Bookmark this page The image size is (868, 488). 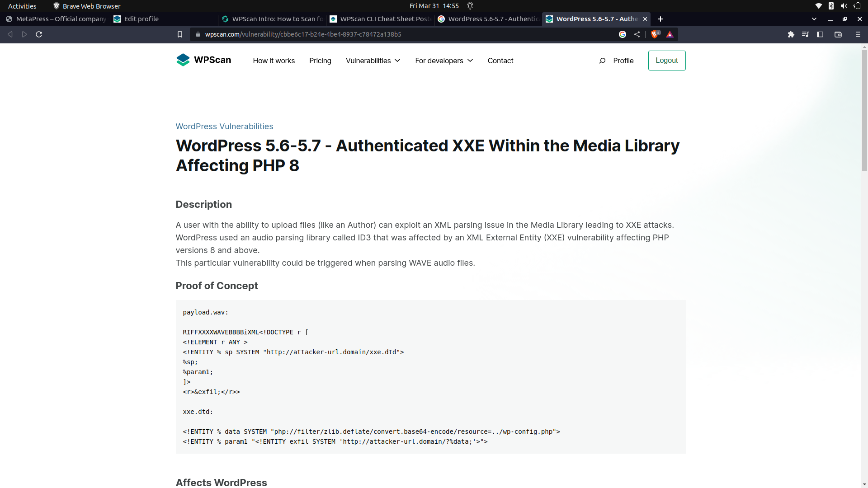point(180,34)
